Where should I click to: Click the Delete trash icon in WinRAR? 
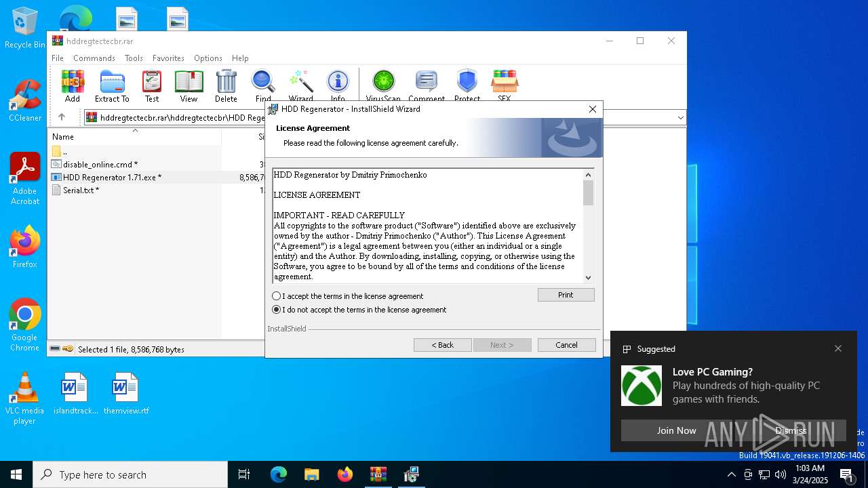pyautogui.click(x=226, y=86)
